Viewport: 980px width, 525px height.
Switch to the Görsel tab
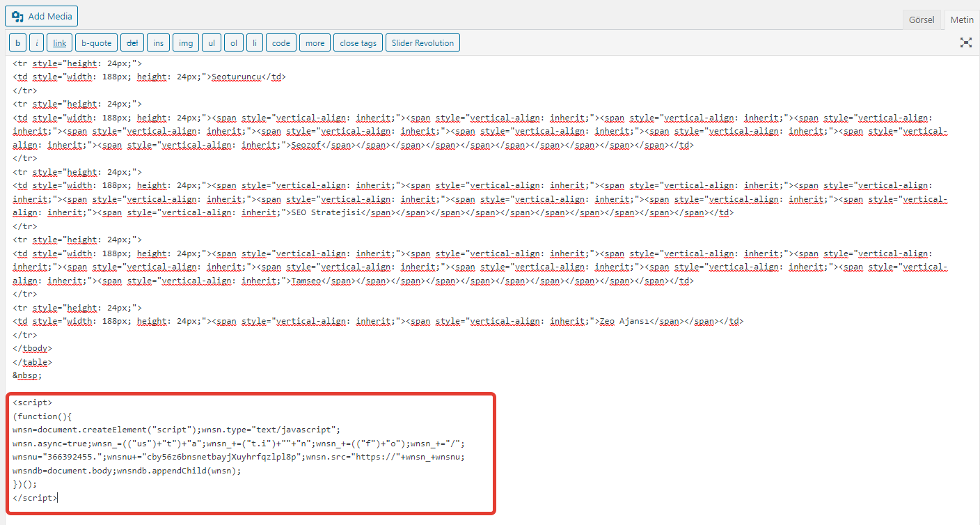[x=922, y=20]
